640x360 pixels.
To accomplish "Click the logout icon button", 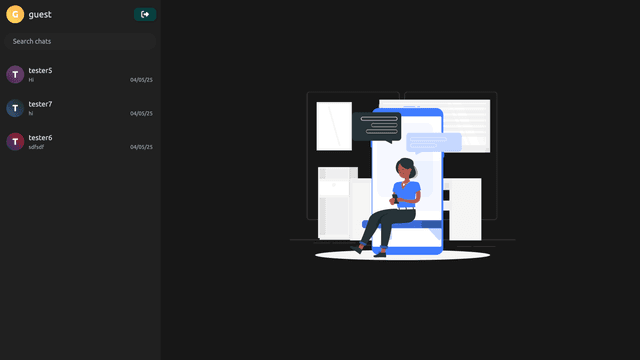I will coord(145,14).
